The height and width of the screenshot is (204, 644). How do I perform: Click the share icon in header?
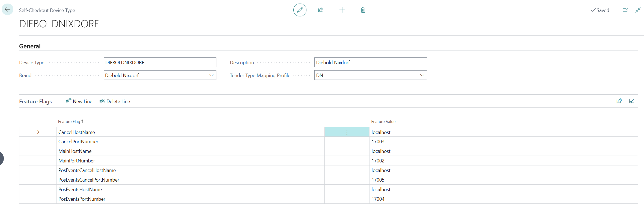click(x=321, y=10)
